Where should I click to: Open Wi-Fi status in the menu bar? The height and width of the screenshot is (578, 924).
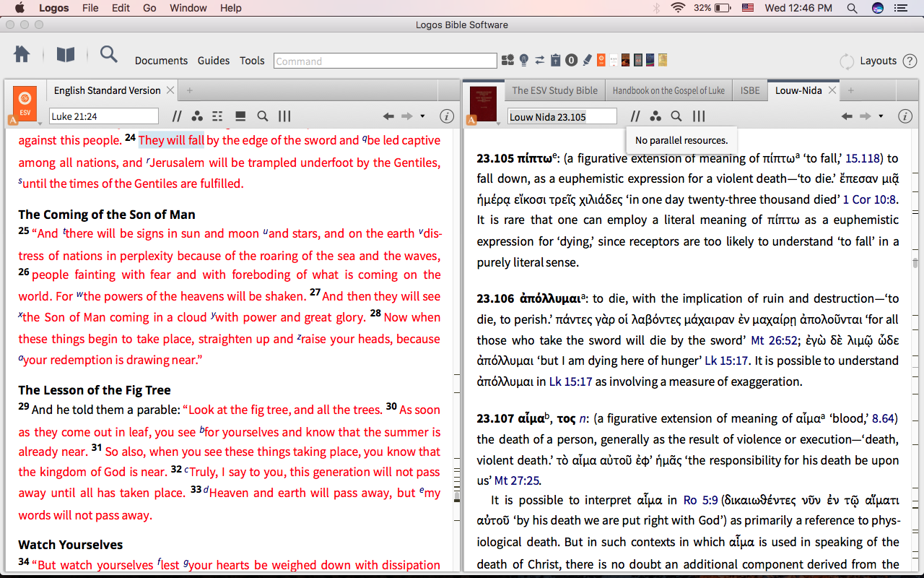click(x=678, y=8)
